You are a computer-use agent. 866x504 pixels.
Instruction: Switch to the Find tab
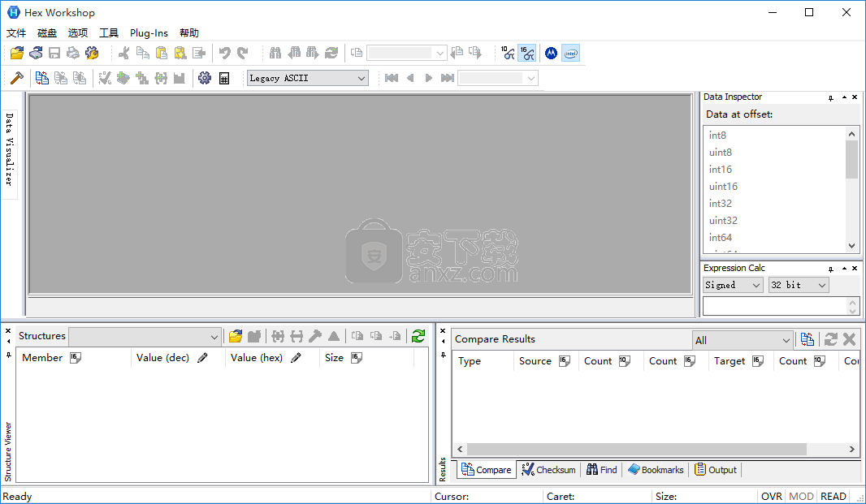[602, 470]
